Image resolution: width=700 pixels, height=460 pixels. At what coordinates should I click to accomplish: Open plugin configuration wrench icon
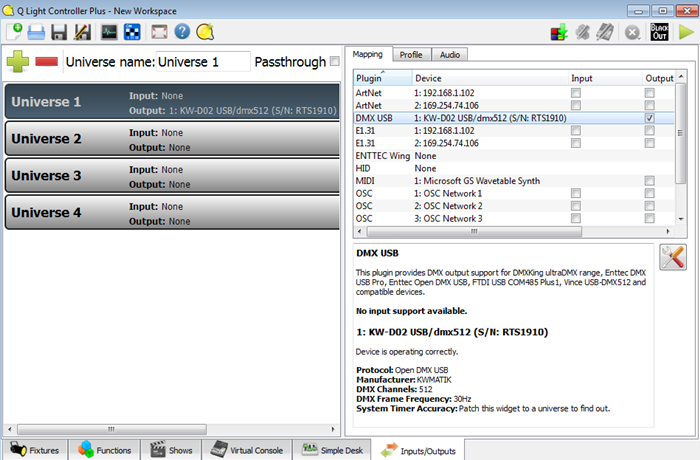(x=673, y=257)
